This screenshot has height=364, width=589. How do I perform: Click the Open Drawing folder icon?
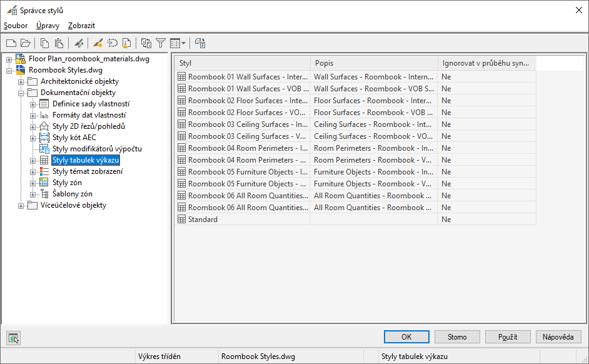click(x=26, y=43)
